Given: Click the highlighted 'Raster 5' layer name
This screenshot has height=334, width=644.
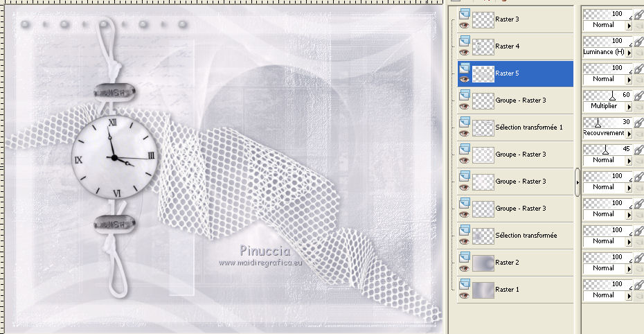Looking at the screenshot, I should 507,73.
